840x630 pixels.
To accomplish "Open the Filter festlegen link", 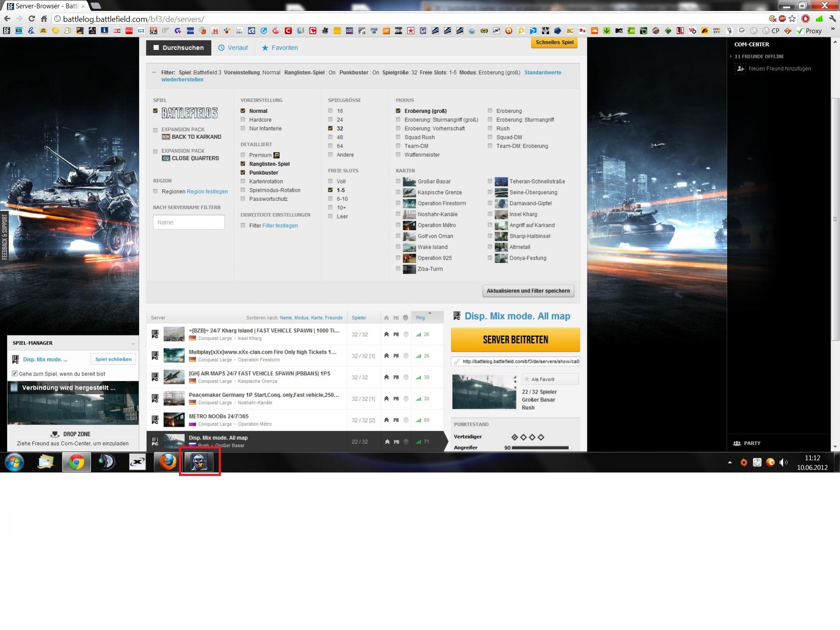I will (x=280, y=225).
